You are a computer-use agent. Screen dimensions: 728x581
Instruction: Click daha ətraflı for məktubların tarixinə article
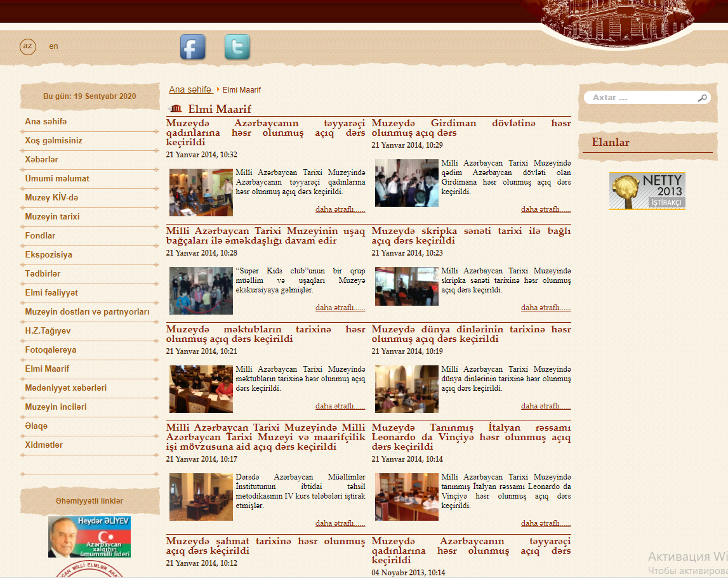(x=340, y=406)
